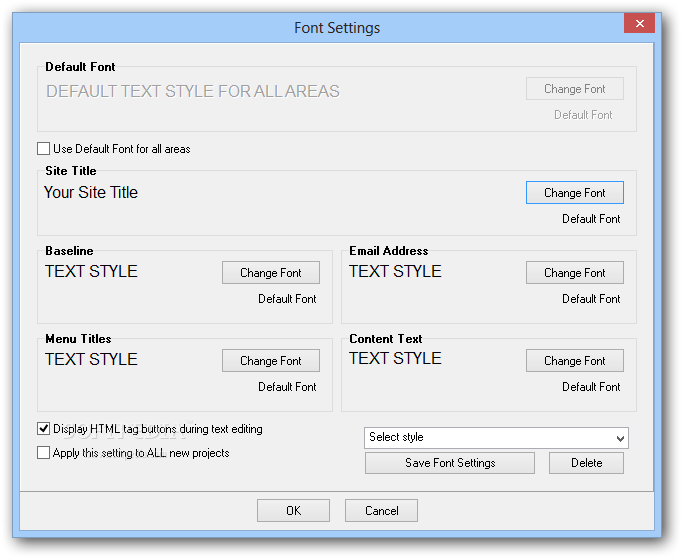Click Save Font Settings button
The image size is (682, 558).
[x=450, y=463]
